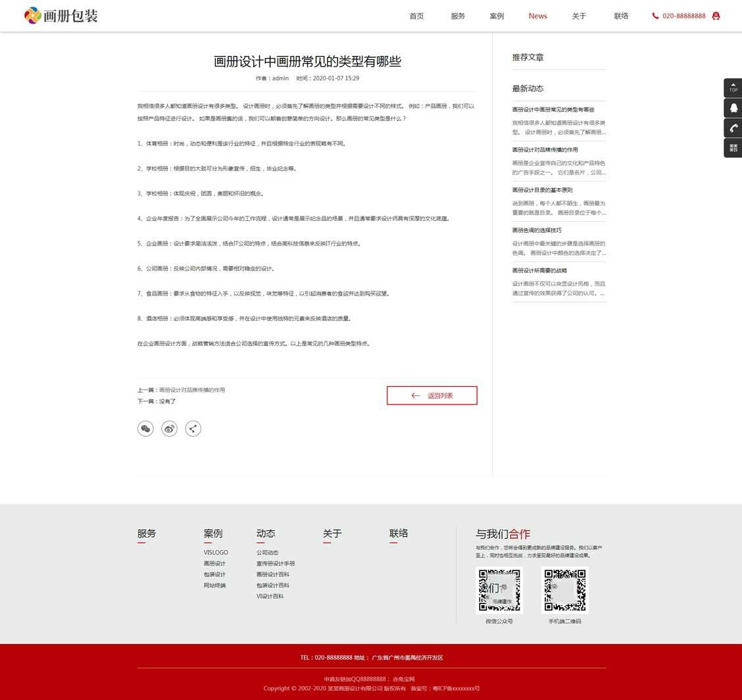The image size is (742, 700).
Task: Open sidebar article 画册设计目录的基本原则
Action: (542, 190)
